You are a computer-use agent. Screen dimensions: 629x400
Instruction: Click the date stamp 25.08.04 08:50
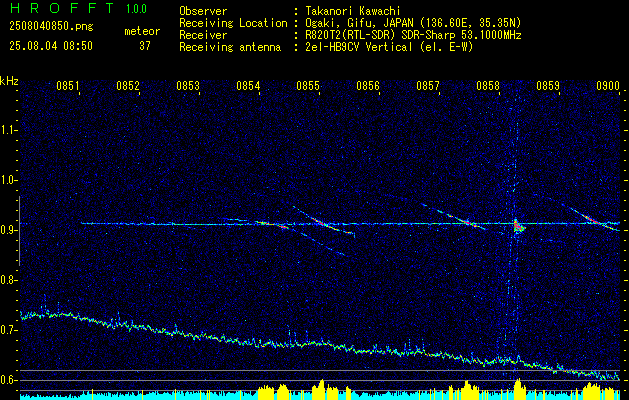pos(51,46)
